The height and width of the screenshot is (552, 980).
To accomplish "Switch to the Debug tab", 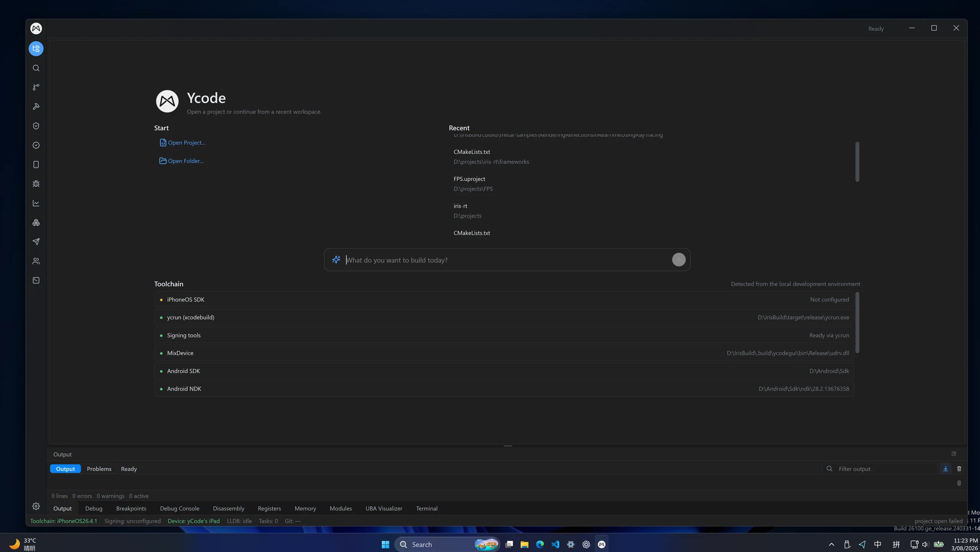I will click(x=94, y=508).
